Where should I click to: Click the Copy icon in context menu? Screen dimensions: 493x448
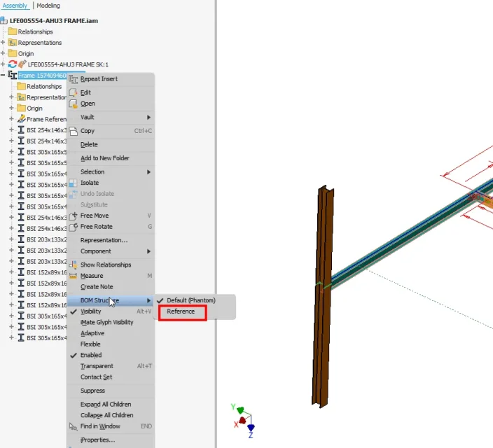click(x=73, y=131)
